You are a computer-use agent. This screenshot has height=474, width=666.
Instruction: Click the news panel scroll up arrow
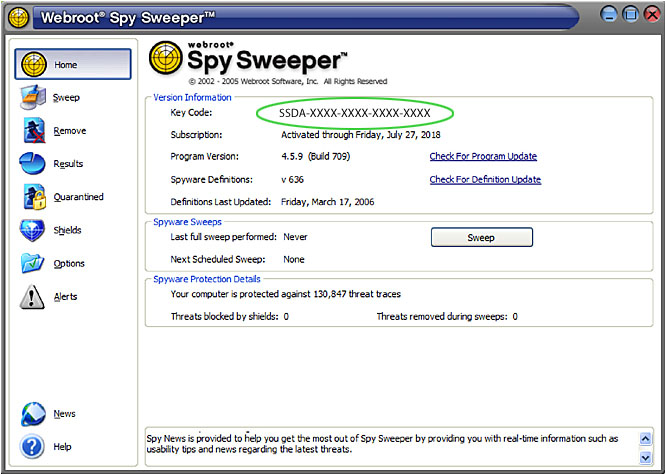coord(645,438)
